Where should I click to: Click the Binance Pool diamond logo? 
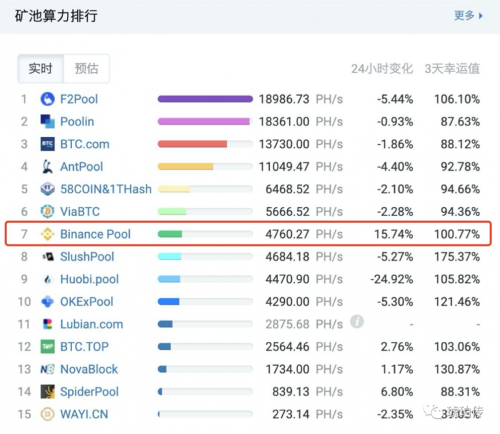tap(47, 234)
